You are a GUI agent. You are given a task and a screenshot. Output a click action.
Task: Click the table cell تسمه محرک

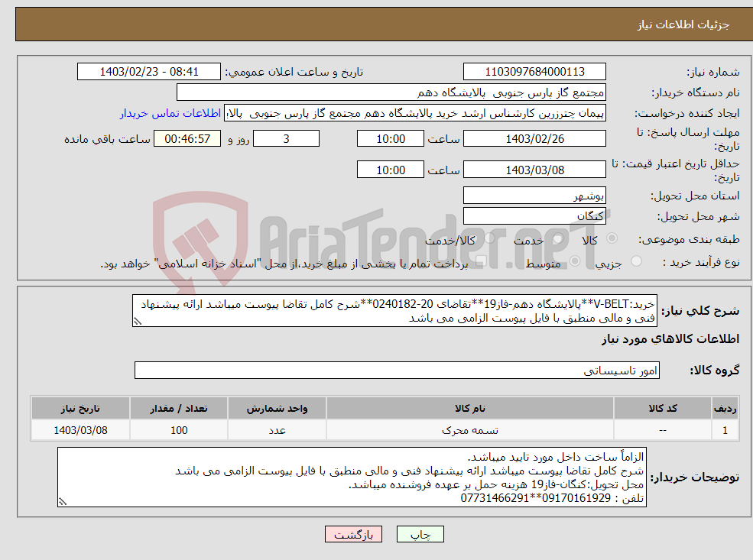[x=470, y=430]
